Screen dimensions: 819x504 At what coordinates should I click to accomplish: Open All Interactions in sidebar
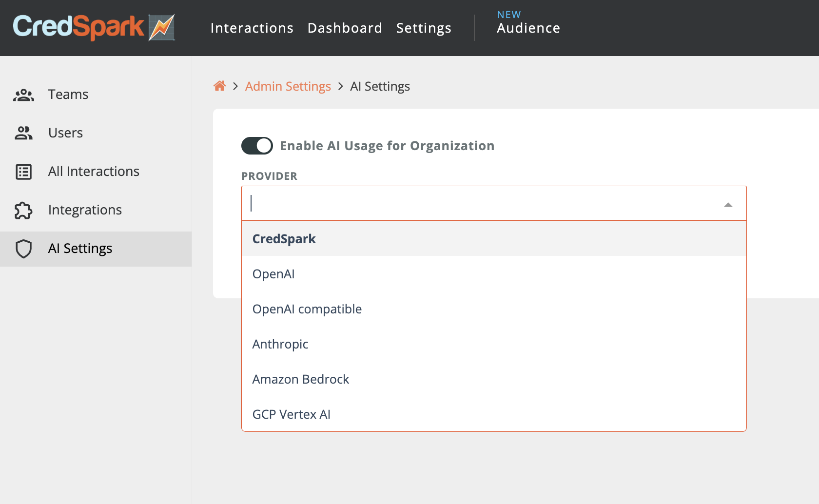point(96,172)
